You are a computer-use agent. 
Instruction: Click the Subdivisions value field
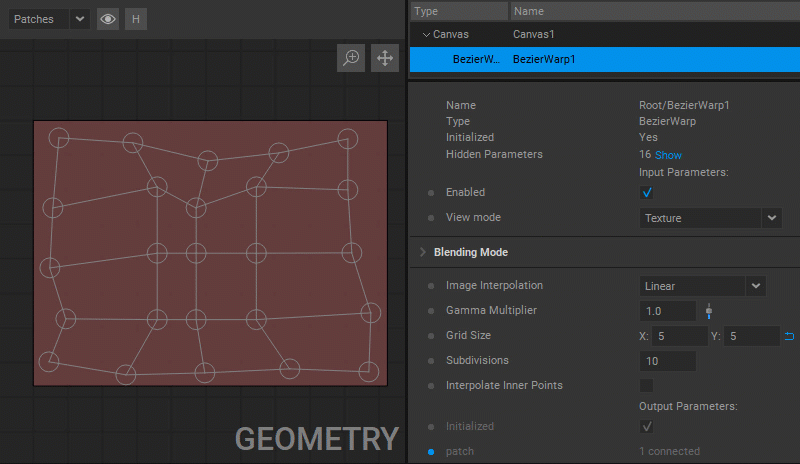[x=667, y=361]
